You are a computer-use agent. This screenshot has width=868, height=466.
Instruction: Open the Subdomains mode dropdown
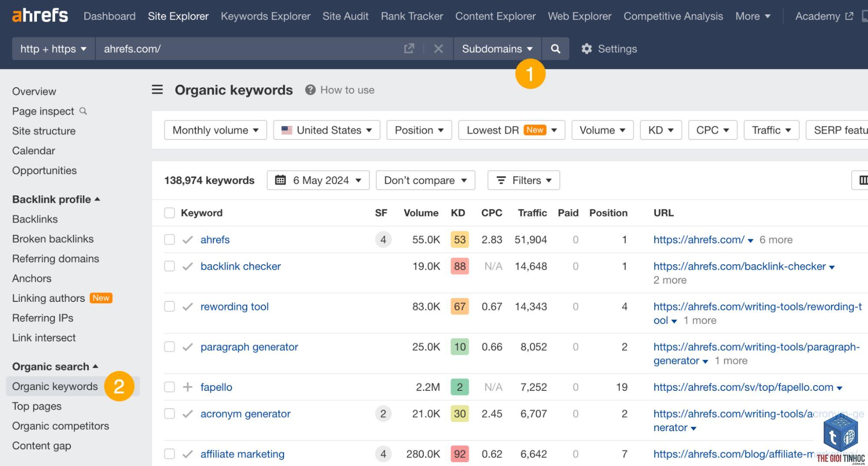coord(497,49)
